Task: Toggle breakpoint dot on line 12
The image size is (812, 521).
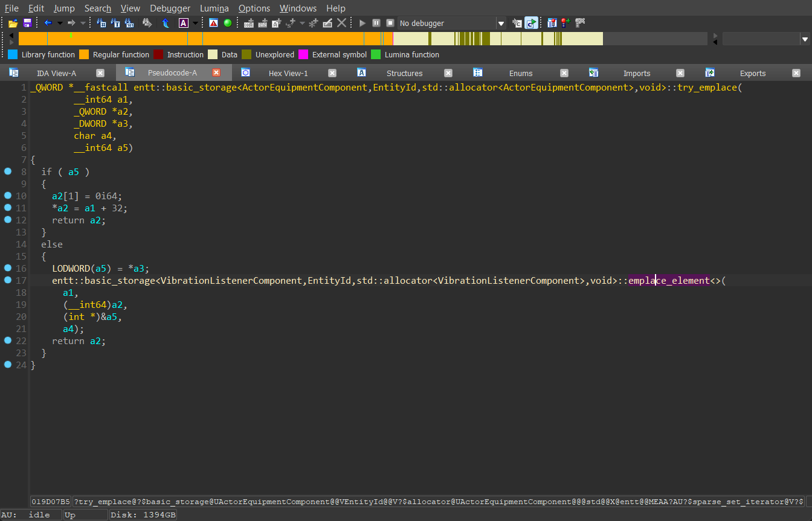Action: click(x=8, y=220)
